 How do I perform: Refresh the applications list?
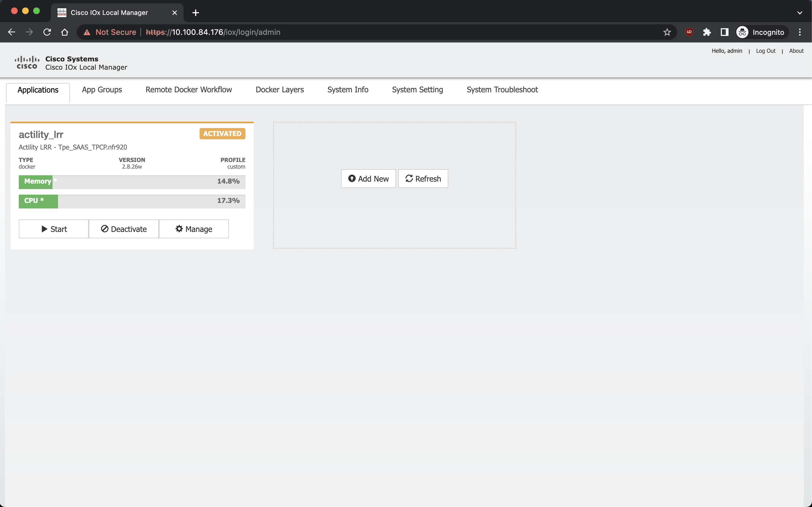pyautogui.click(x=423, y=179)
